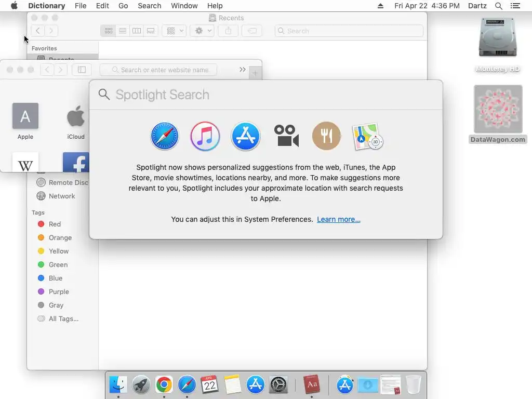The image size is (532, 399).
Task: Select Monterey HD drive on desktop
Action: tap(497, 45)
